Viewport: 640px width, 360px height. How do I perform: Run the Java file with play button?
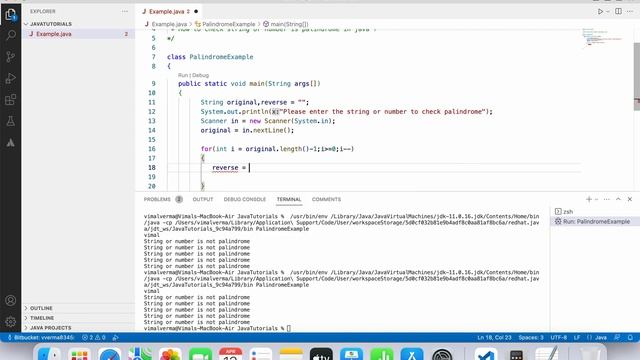click(x=600, y=11)
